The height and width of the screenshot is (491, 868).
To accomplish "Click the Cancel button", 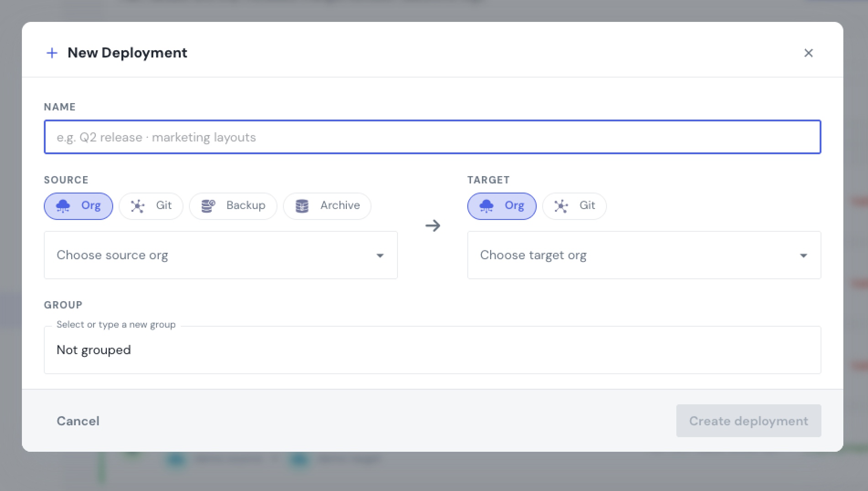I will click(78, 421).
